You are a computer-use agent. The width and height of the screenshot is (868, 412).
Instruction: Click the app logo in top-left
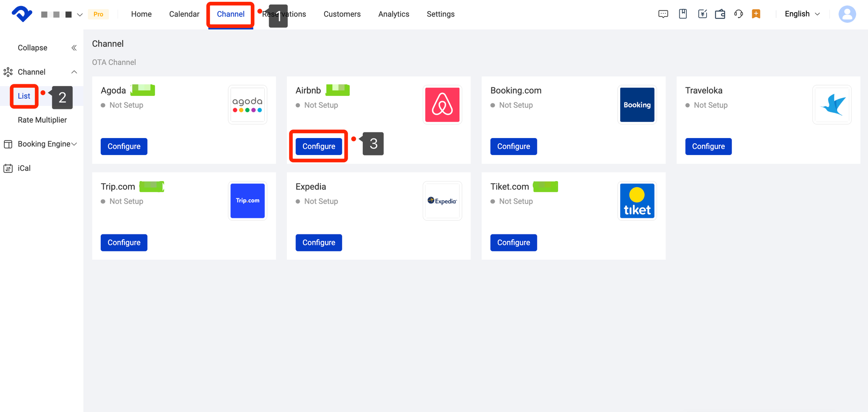(x=22, y=14)
